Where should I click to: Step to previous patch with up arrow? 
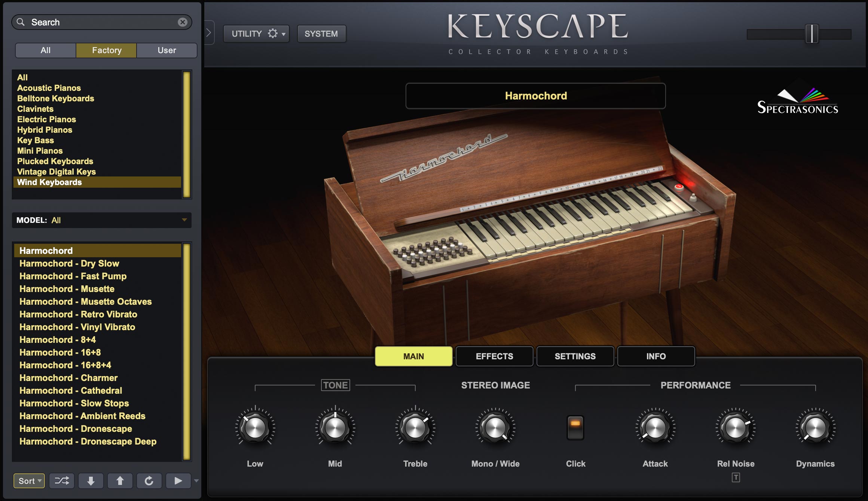pyautogui.click(x=120, y=481)
